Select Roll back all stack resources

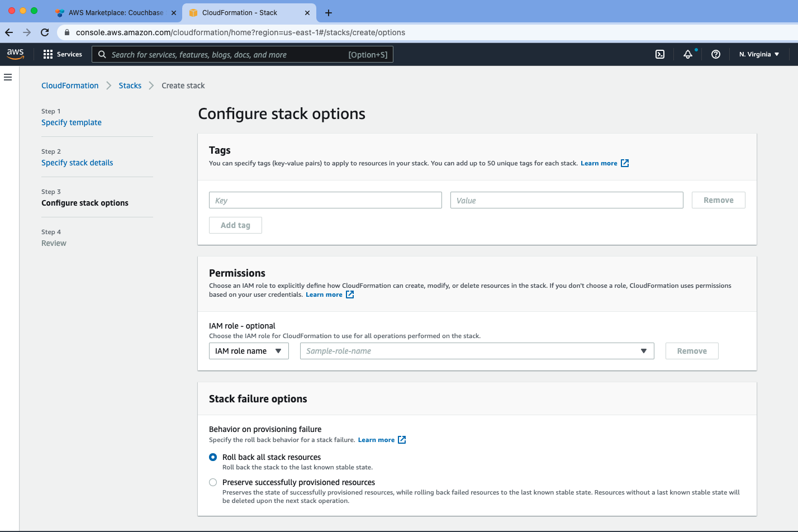[212, 457]
